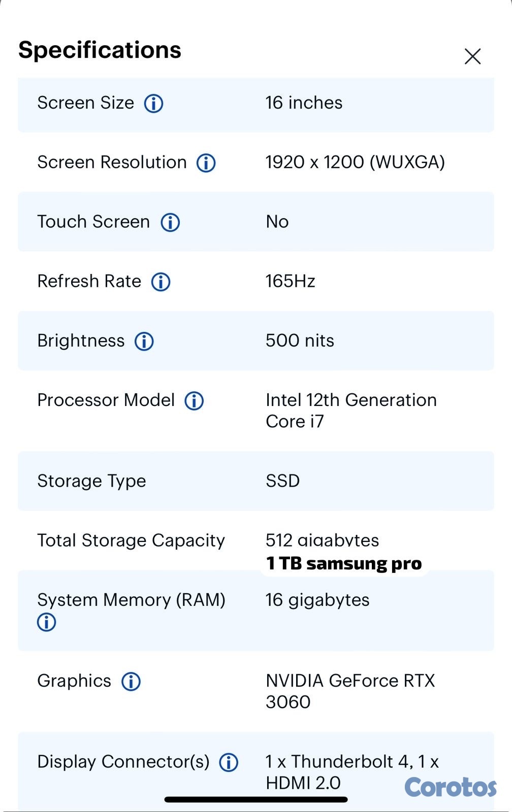
Task: Open the Screen Resolution info tooltip
Action: [206, 163]
